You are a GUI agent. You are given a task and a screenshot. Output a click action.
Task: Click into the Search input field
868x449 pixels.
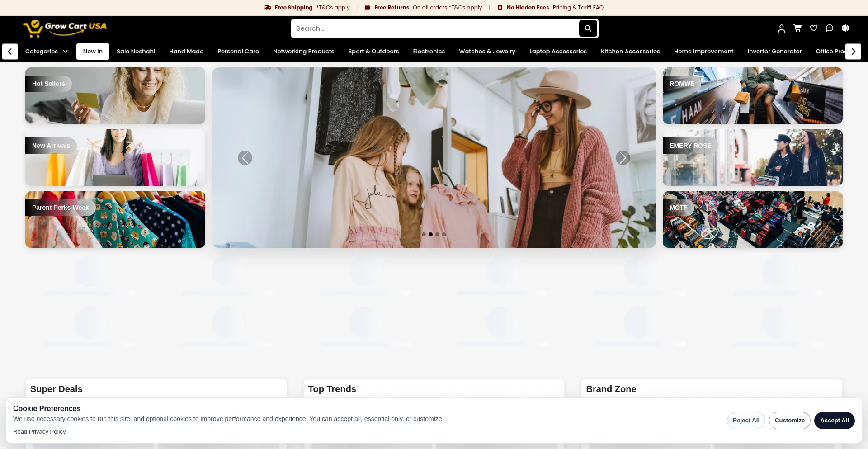[x=435, y=28]
